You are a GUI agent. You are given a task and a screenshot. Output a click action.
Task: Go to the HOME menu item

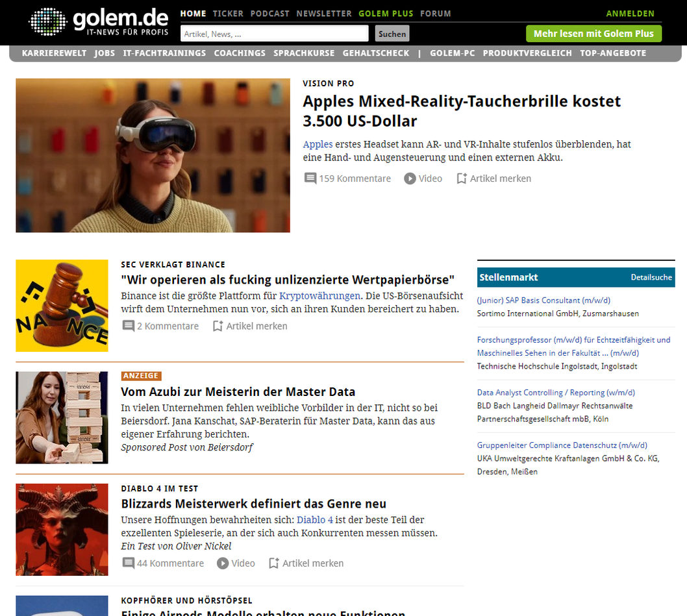194,14
